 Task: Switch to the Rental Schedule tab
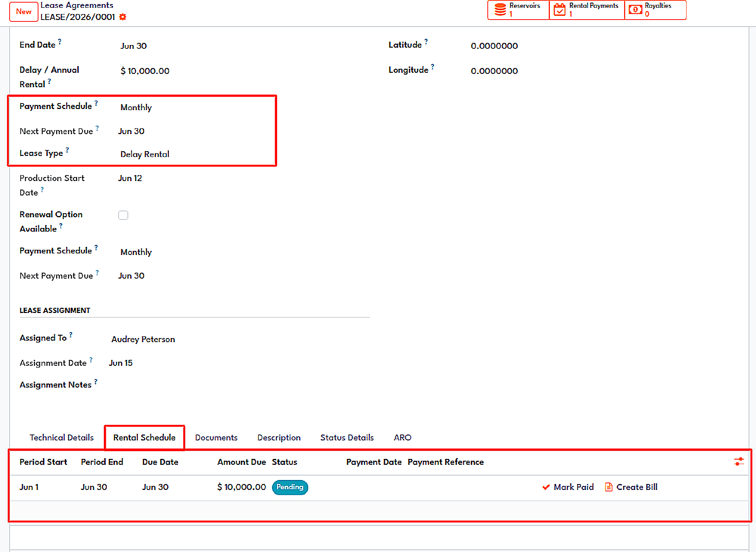pos(144,437)
